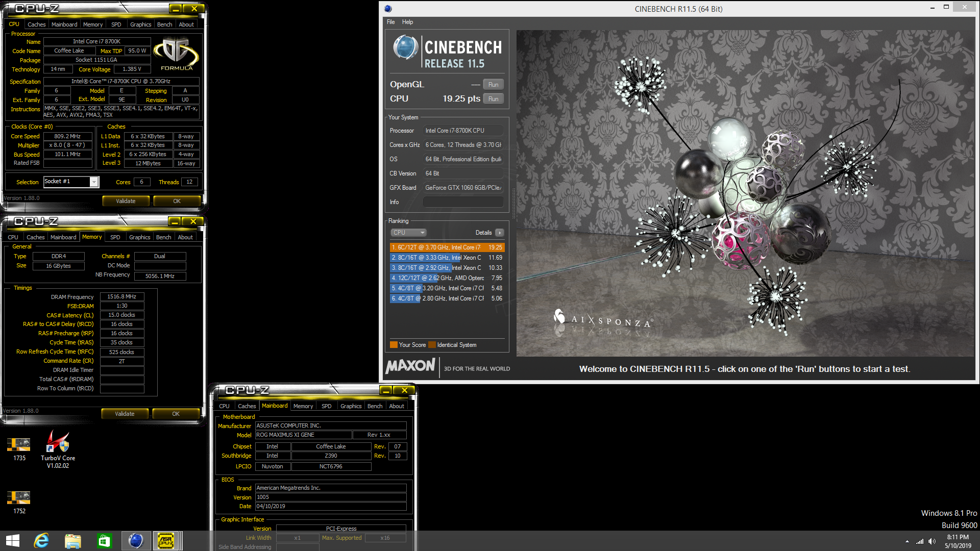Run the OpenGL benchmark
980x551 pixels.
(493, 85)
